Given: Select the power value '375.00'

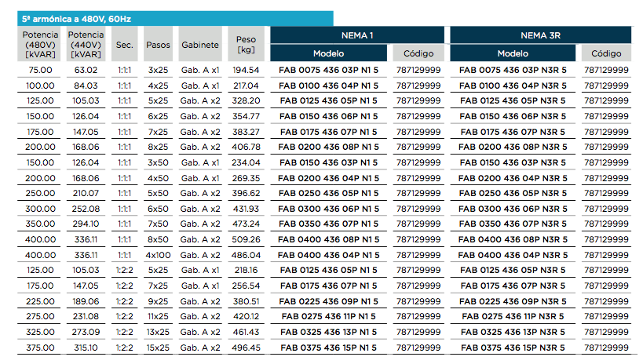Looking at the screenshot, I should (40, 348).
